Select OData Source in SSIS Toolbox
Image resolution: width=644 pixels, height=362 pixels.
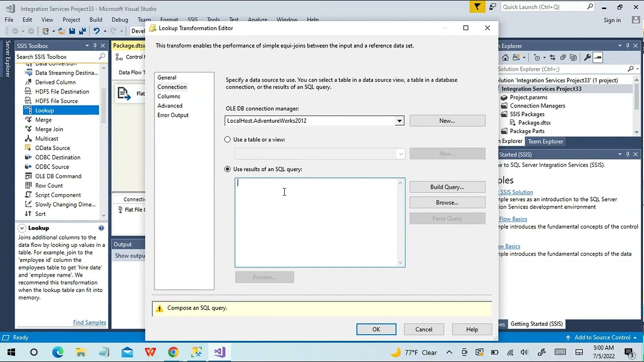point(52,148)
